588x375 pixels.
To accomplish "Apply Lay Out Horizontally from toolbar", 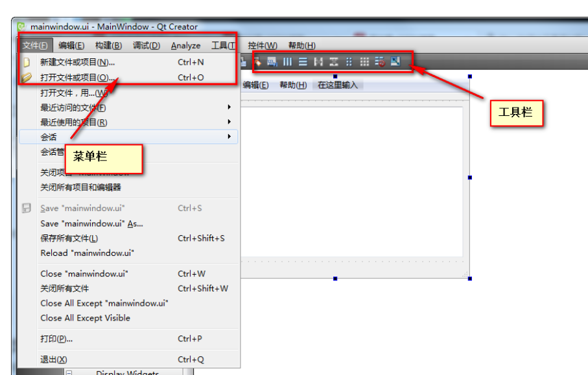I will (x=287, y=62).
